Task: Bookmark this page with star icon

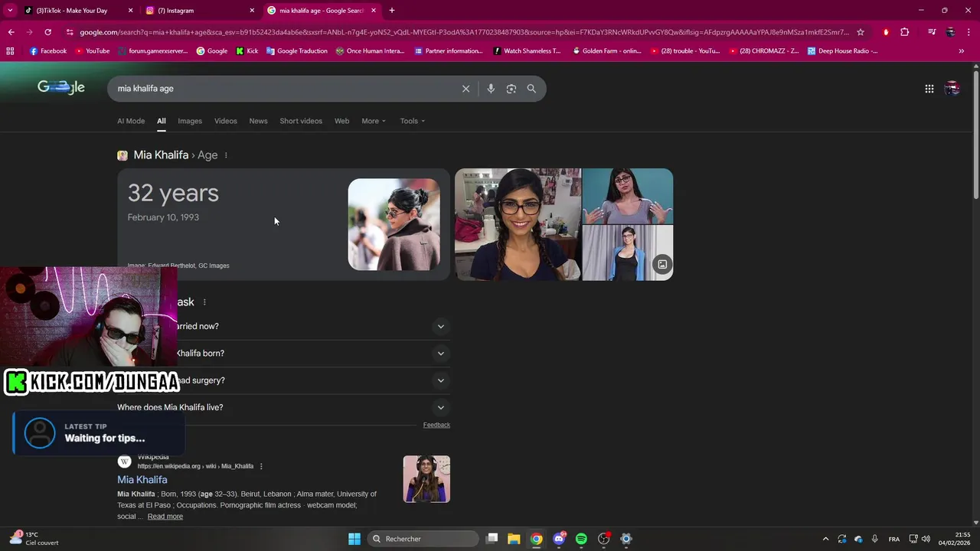Action: (861, 32)
